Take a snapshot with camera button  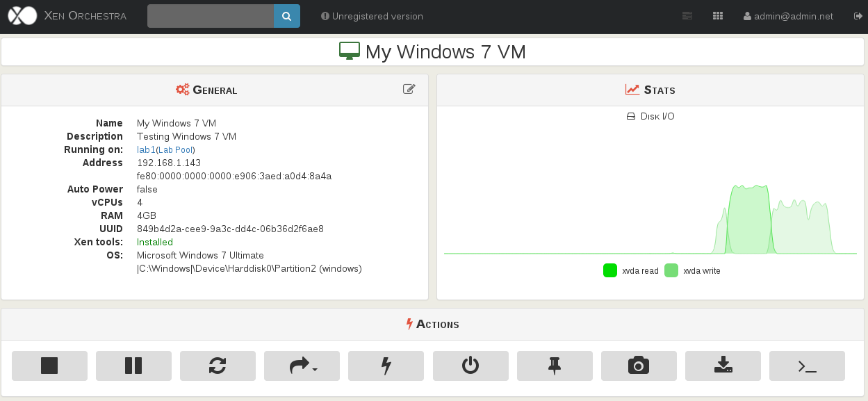tap(639, 366)
